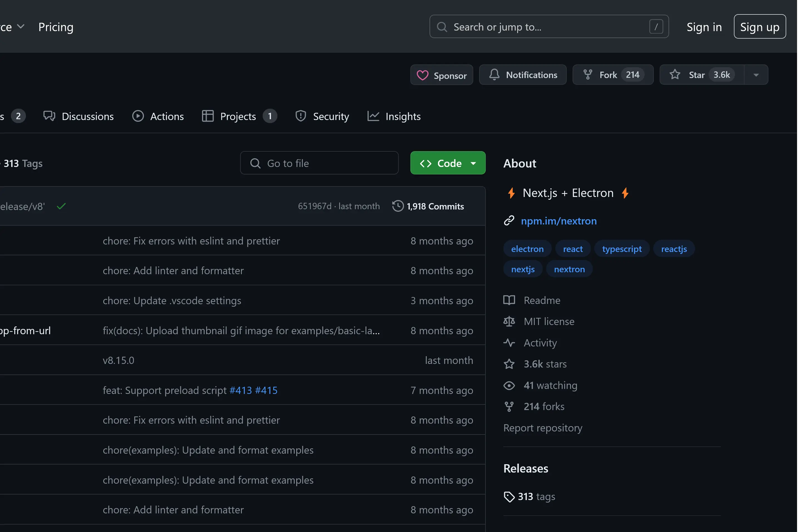Viewport: 799px width, 532px height.
Task: Click the green checkmark build status
Action: pyautogui.click(x=61, y=206)
